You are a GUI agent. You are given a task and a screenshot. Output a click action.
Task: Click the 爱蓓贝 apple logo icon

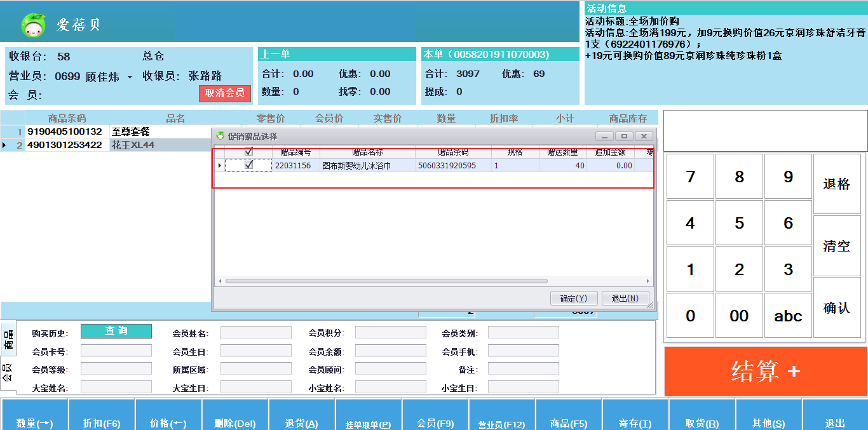click(x=33, y=25)
